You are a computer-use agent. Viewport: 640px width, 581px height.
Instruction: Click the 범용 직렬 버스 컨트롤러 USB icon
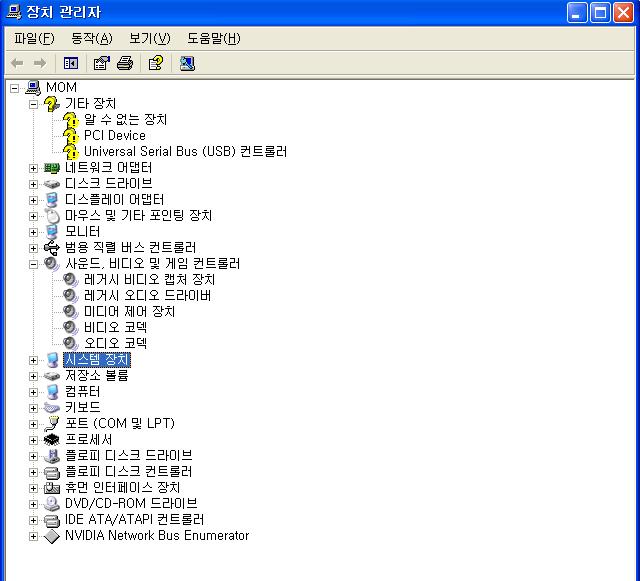52,247
